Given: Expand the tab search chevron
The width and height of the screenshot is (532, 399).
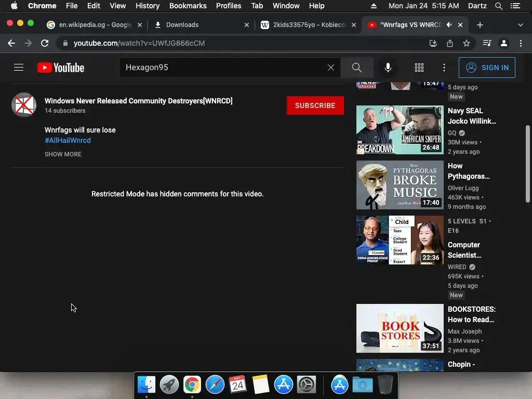Looking at the screenshot, I should [521, 25].
